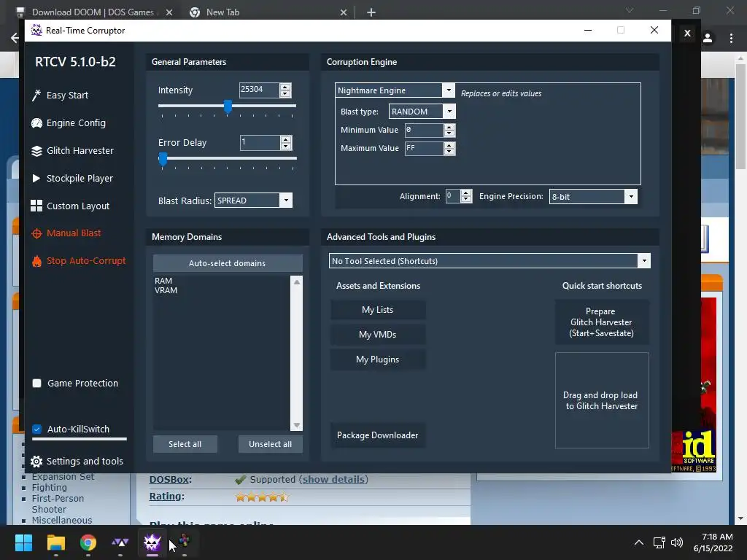This screenshot has width=747, height=560.
Task: Click the Stockpile Player play icon
Action: 36,178
